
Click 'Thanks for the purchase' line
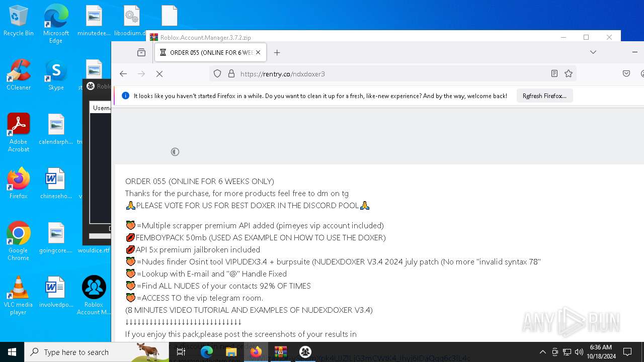[237, 194]
